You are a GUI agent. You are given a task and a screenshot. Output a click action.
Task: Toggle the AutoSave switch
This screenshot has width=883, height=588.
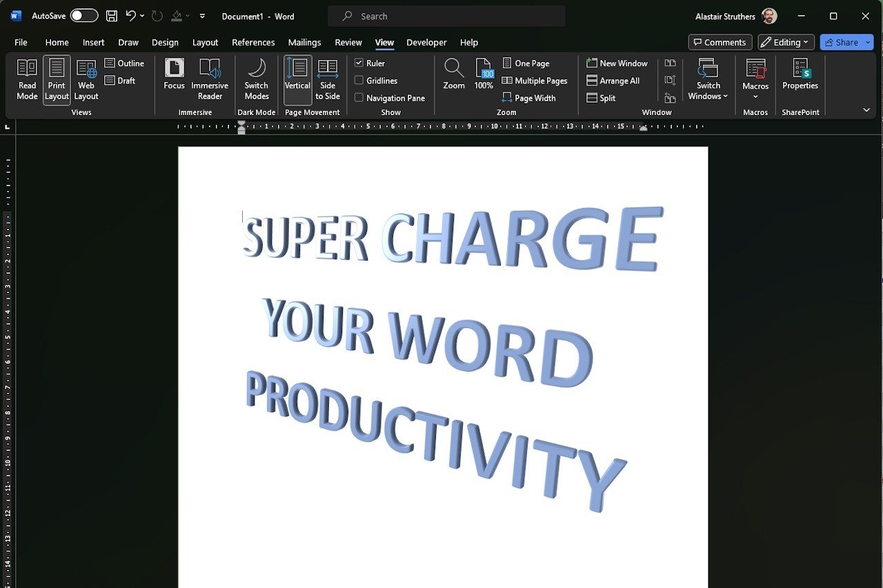pyautogui.click(x=84, y=16)
